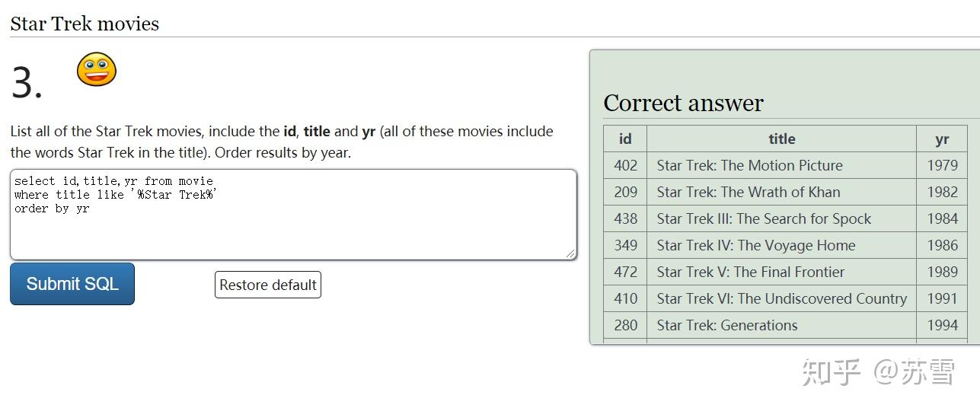The width and height of the screenshot is (980, 411).
Task: Click Star Trek VI: The Undiscovered Country
Action: [x=781, y=298]
